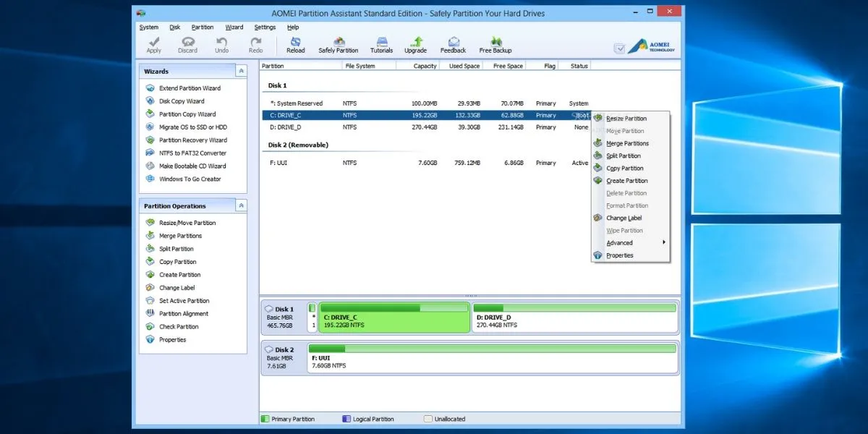Select D: DRIVE_D block in disk map
Viewport: 868px width, 434px height.
574,318
